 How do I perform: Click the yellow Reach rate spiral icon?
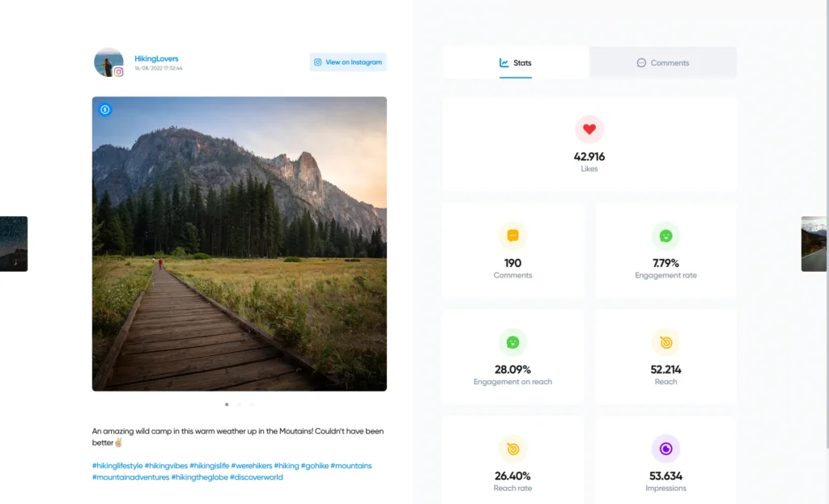pyautogui.click(x=512, y=449)
